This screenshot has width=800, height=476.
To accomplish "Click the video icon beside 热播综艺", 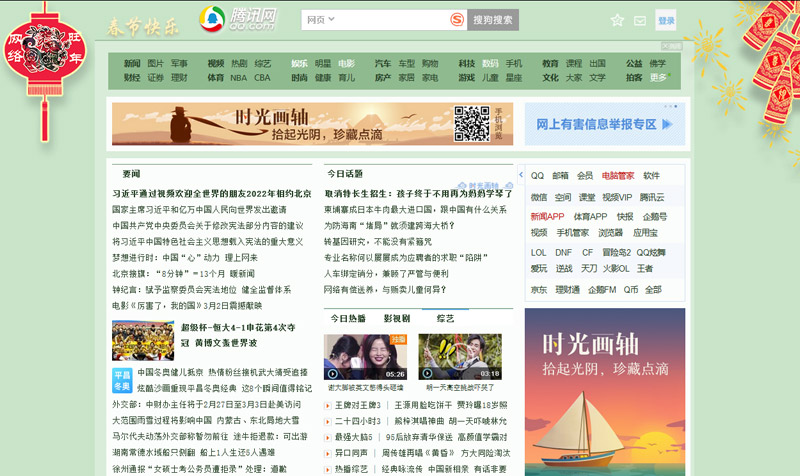I will click(x=328, y=469).
